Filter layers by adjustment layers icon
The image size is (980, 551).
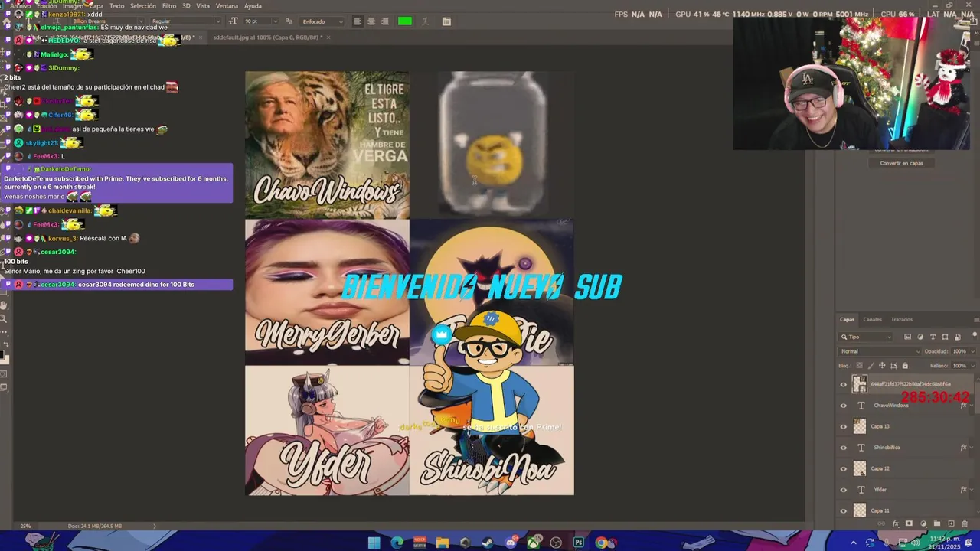(920, 337)
